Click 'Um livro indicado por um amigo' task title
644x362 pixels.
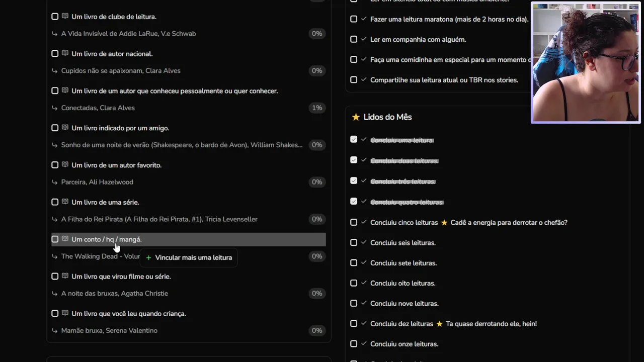click(x=120, y=128)
